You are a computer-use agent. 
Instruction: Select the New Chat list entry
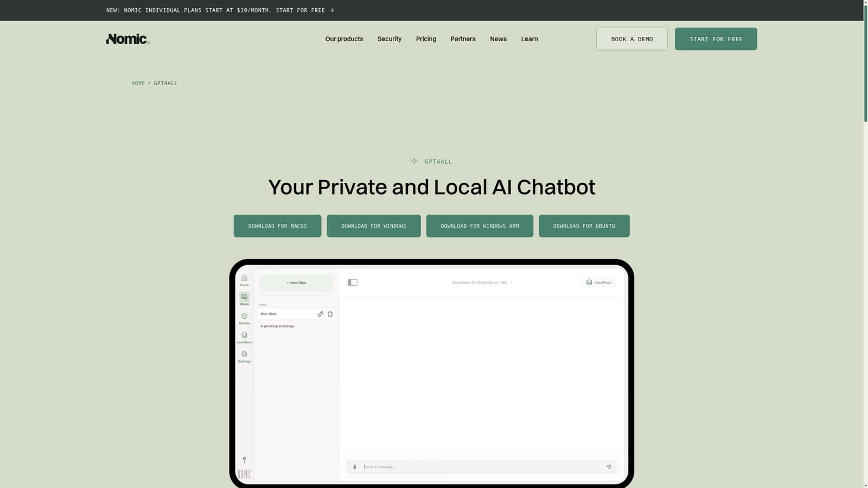[x=296, y=314]
